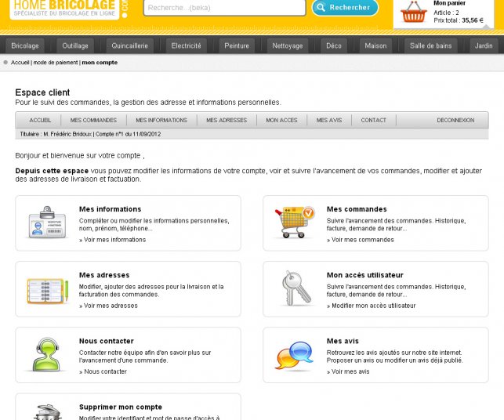Click the Rechercher search button
This screenshot has height=420, width=504.
[x=345, y=7]
